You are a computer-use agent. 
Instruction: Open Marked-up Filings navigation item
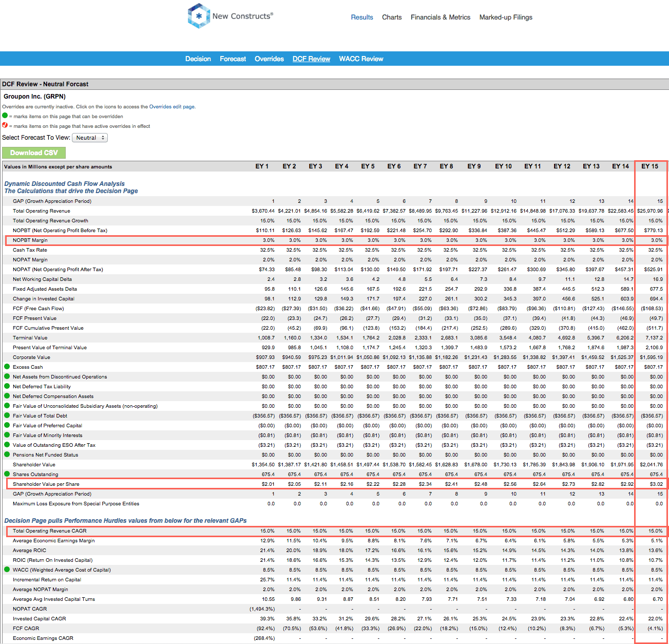tap(506, 17)
